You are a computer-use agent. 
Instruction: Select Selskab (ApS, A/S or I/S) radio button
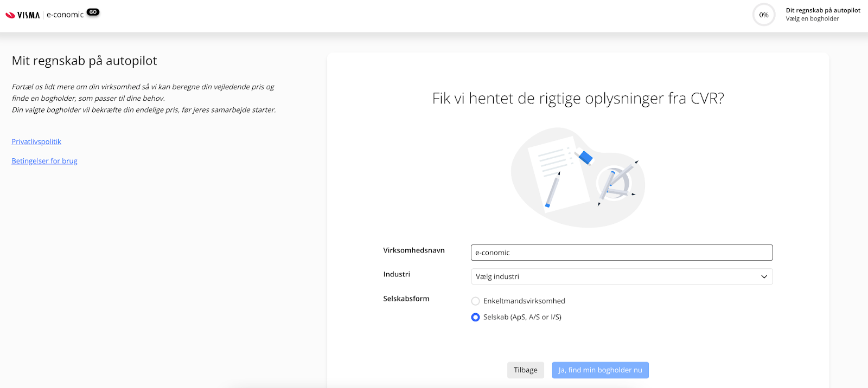coord(475,318)
